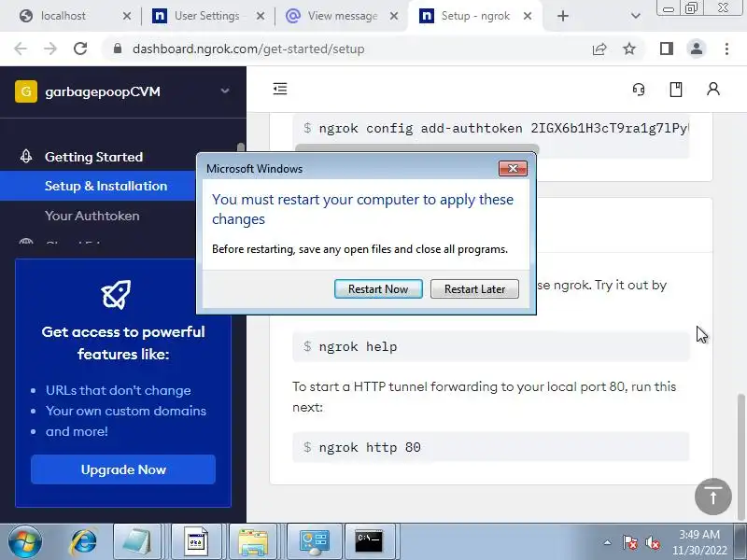Select Setup & Installation sidebar item
The height and width of the screenshot is (560, 747).
pyautogui.click(x=106, y=186)
